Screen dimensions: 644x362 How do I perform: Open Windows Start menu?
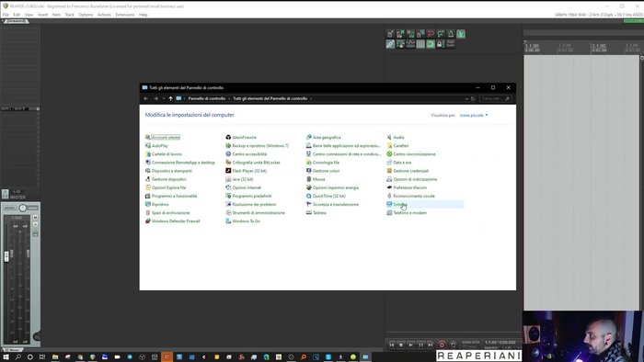pyautogui.click(x=6, y=357)
